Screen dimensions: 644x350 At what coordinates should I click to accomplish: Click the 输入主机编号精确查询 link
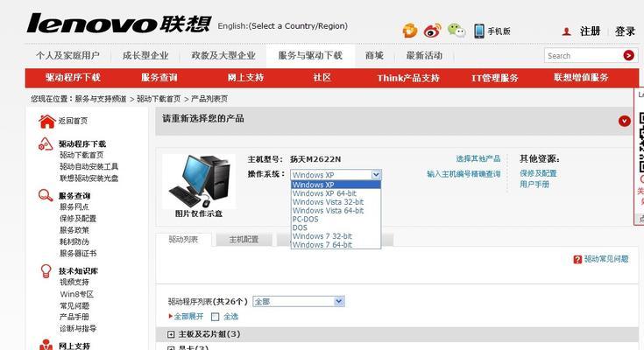point(464,174)
